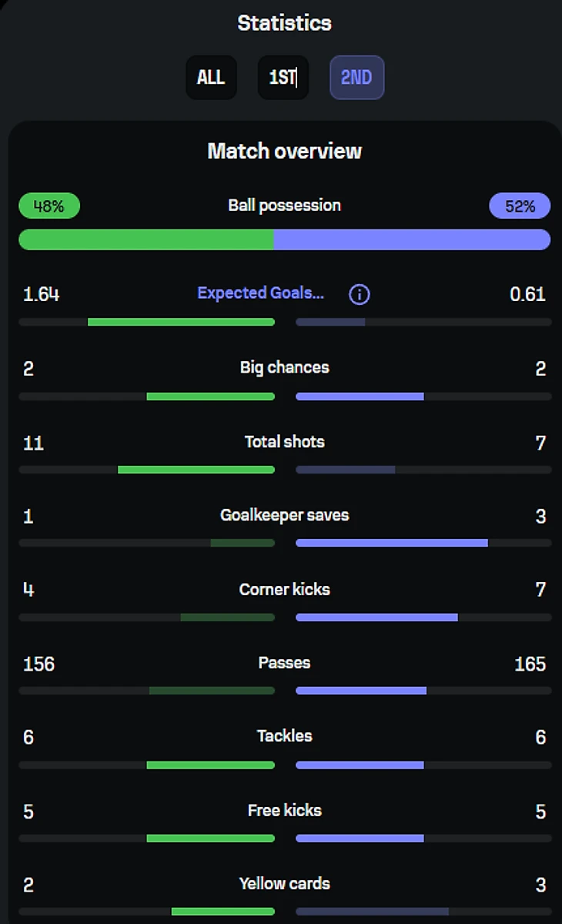Viewport: 562px width, 924px height.
Task: Click the Match overview heading
Action: click(284, 151)
